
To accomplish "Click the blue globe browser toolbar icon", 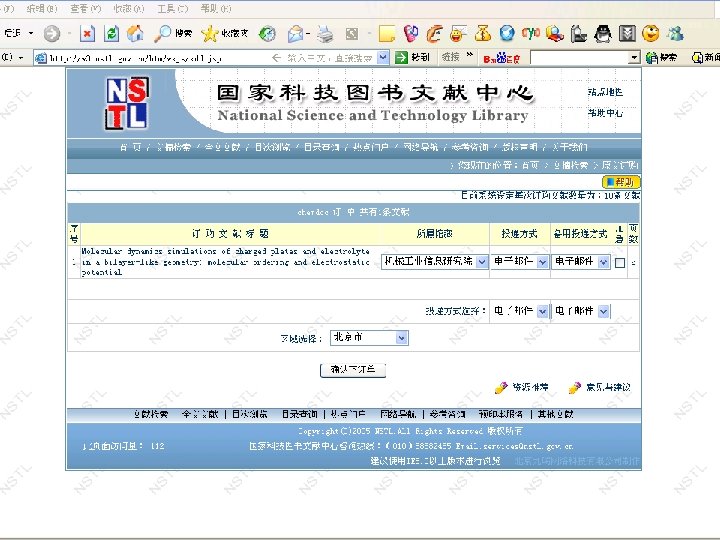I will pyautogui.click(x=507, y=33).
